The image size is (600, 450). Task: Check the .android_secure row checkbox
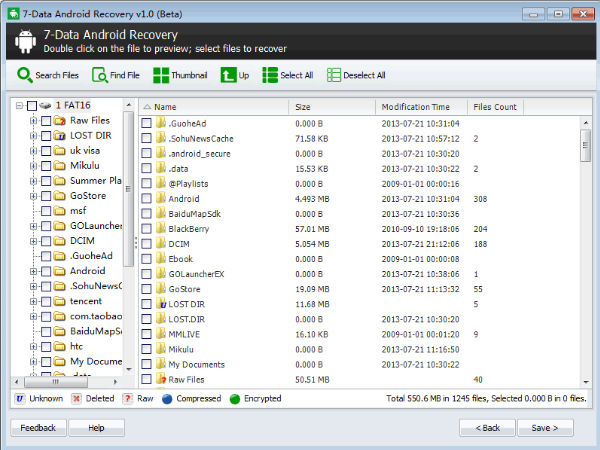[x=146, y=153]
